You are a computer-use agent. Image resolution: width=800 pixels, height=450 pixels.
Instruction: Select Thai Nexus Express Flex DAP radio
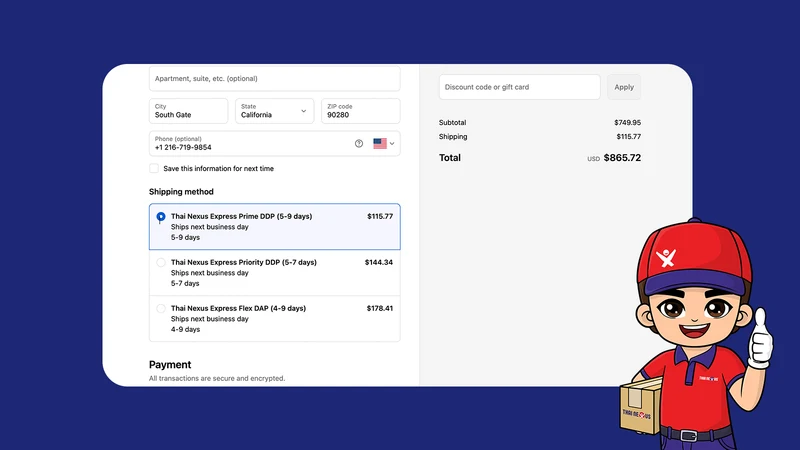point(161,308)
